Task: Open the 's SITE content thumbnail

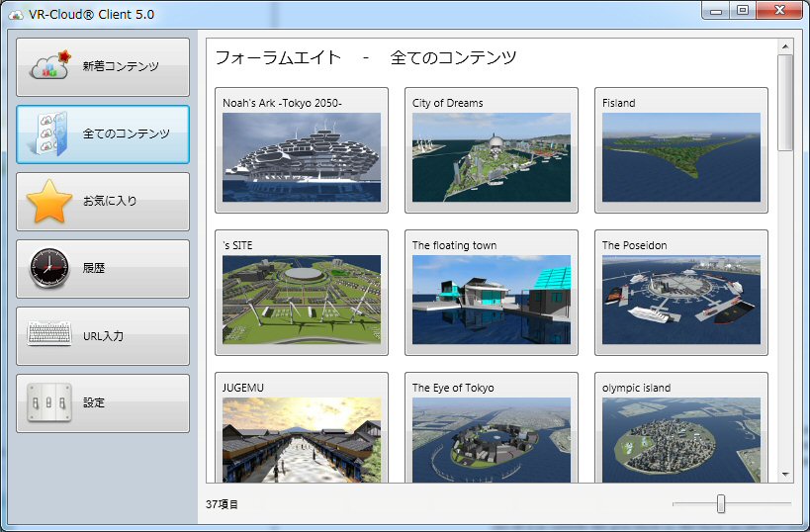Action: pyautogui.click(x=302, y=300)
